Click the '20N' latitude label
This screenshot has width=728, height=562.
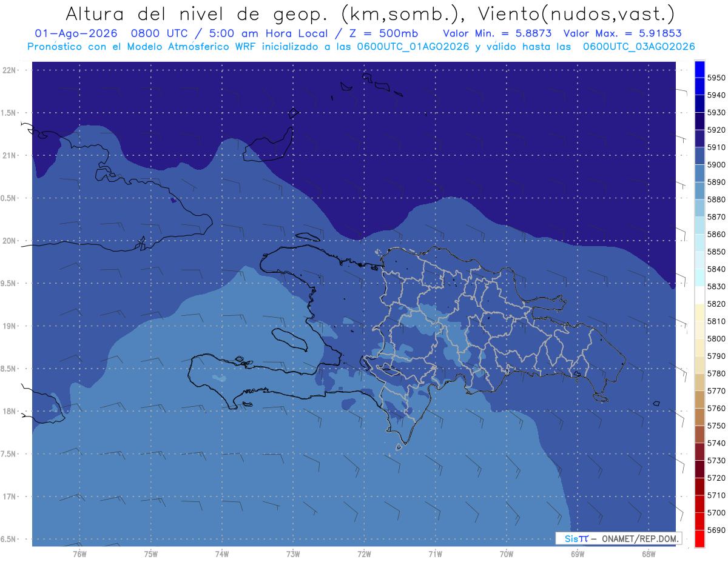click(x=10, y=241)
